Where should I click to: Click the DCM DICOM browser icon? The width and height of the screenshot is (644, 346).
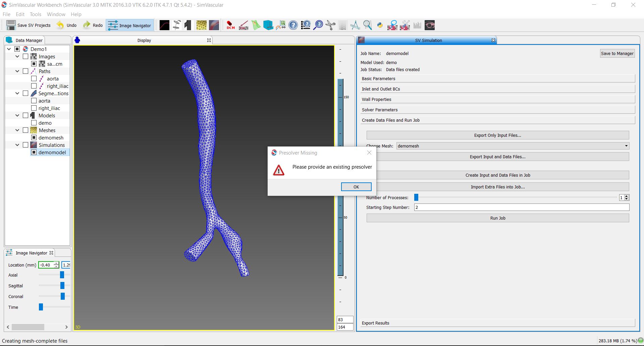coord(231,25)
